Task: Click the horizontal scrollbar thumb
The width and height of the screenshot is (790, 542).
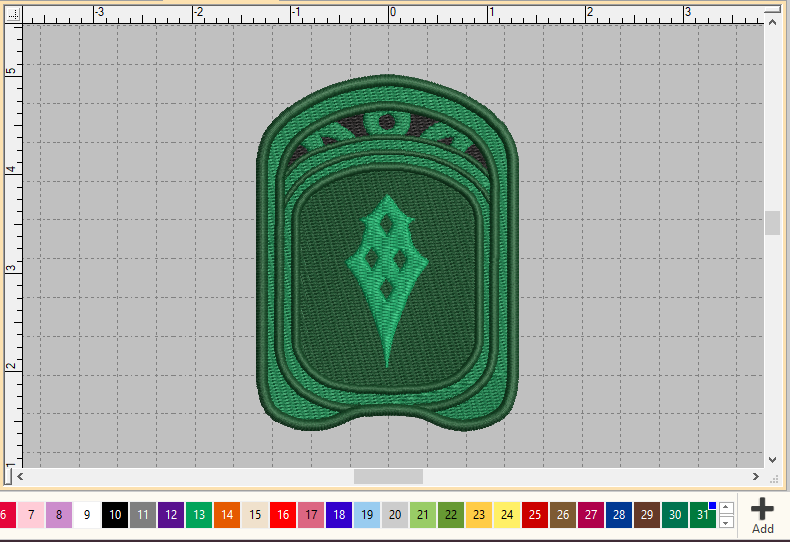Action: pos(388,476)
